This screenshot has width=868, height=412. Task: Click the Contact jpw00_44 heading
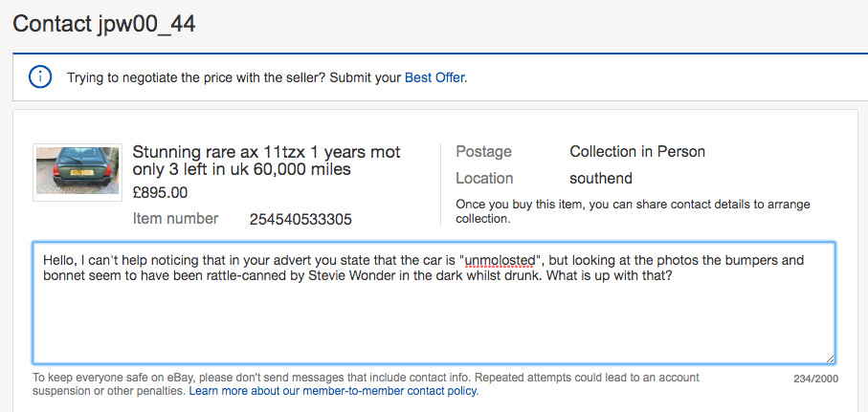click(104, 24)
